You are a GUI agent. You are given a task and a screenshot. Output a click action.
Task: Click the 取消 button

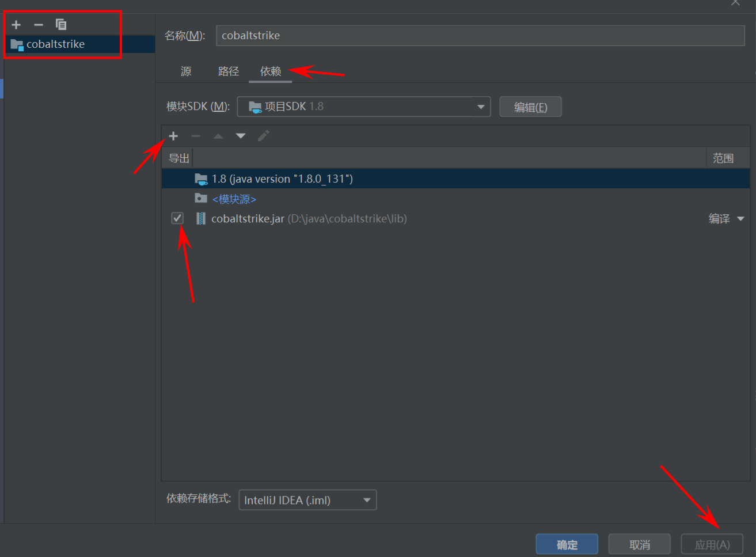click(639, 544)
